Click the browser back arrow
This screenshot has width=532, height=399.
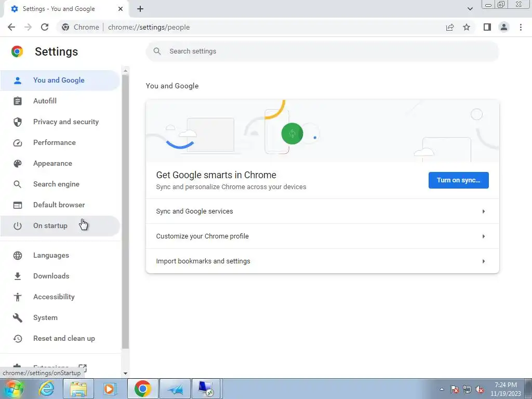click(11, 27)
